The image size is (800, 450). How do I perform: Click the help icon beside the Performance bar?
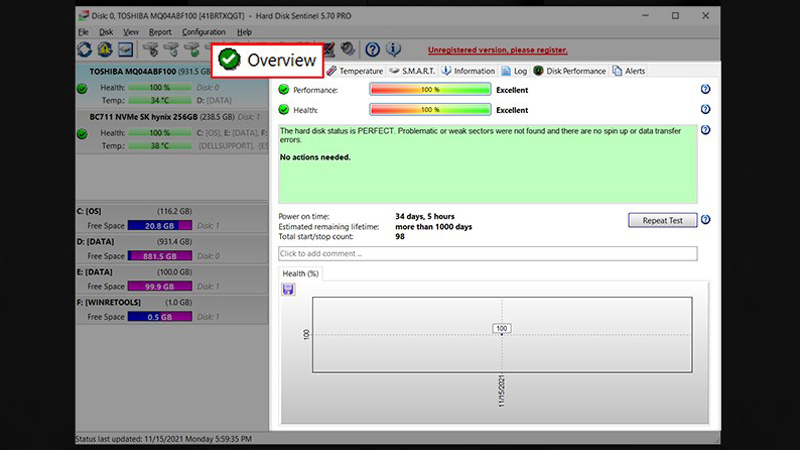[x=705, y=90]
